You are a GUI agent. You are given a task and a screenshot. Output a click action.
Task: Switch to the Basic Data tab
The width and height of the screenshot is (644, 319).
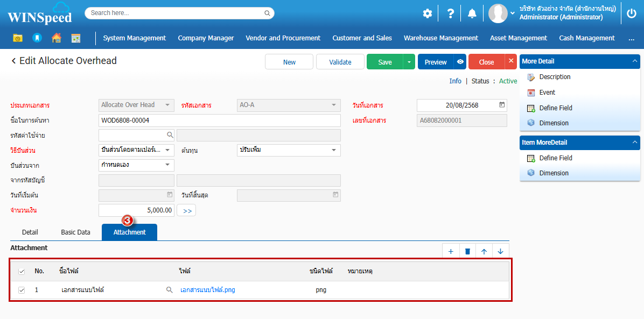tap(75, 232)
